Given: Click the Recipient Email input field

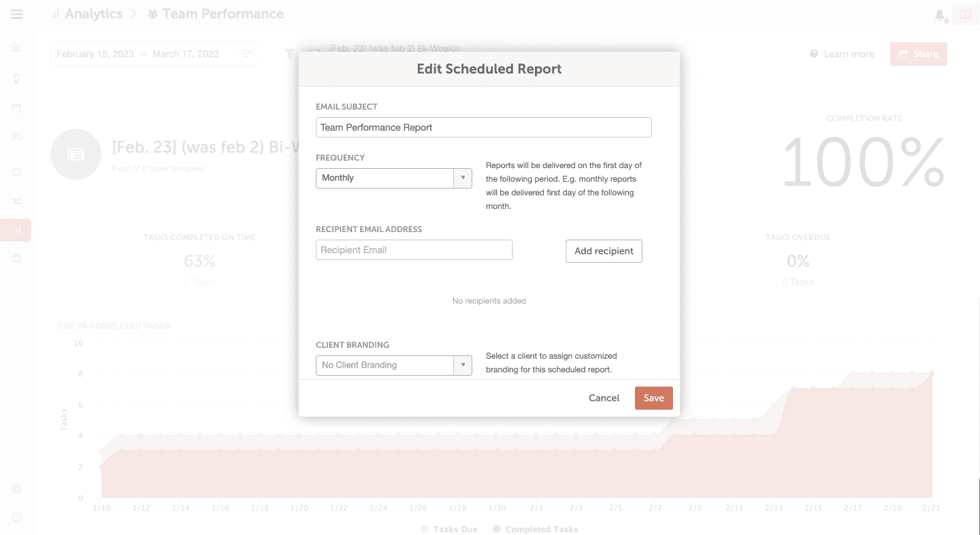Looking at the screenshot, I should [x=414, y=250].
